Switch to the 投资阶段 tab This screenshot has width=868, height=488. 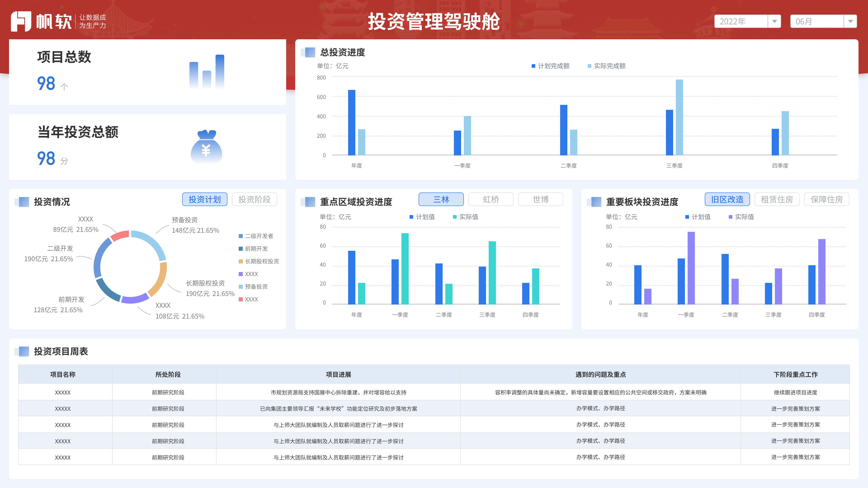(x=254, y=199)
